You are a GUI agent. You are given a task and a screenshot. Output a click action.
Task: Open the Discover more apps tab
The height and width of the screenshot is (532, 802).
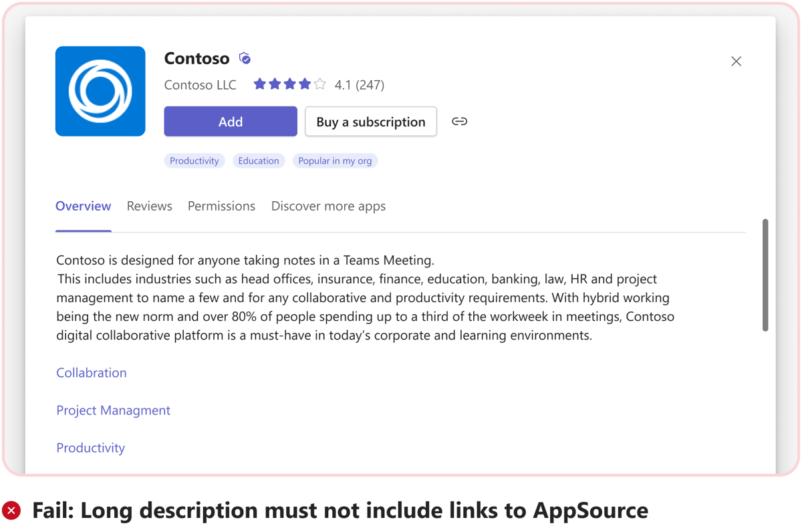click(x=328, y=206)
